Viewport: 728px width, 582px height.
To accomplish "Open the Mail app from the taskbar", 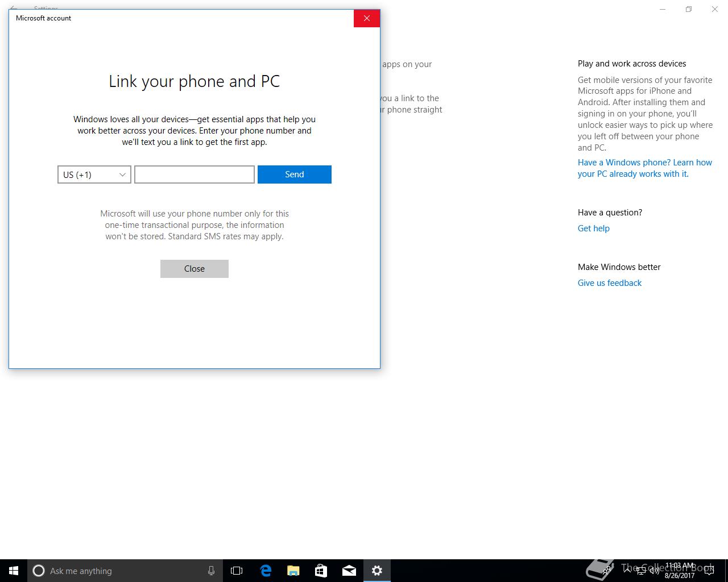I will [349, 571].
